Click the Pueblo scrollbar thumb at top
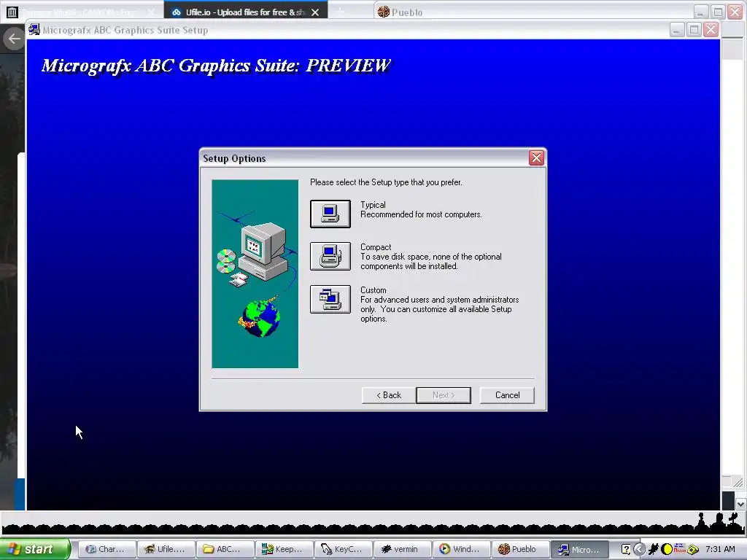The image size is (747, 560). [732, 50]
